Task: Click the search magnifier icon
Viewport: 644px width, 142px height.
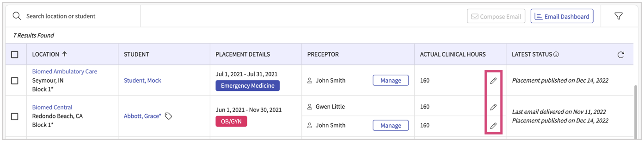Action: (x=17, y=16)
